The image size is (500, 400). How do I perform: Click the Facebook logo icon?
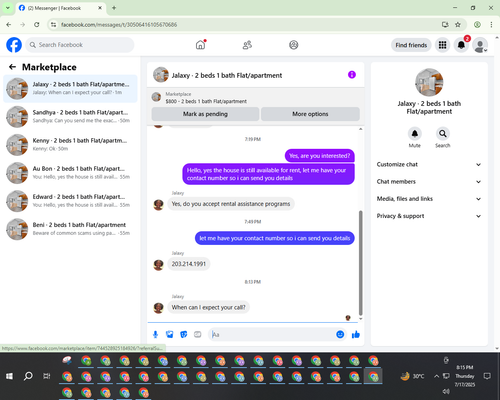pyautogui.click(x=14, y=45)
